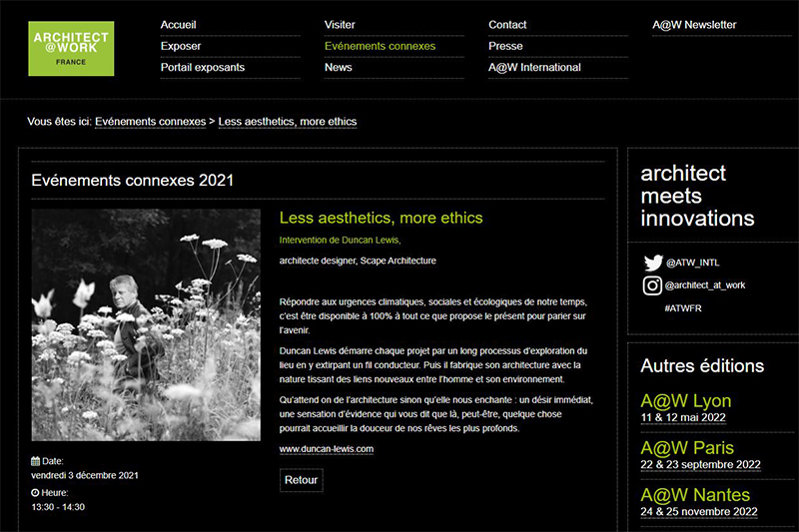Viewport: 799px width, 532px height.
Task: Subscribe via A@W Newsletter link
Action: click(694, 24)
